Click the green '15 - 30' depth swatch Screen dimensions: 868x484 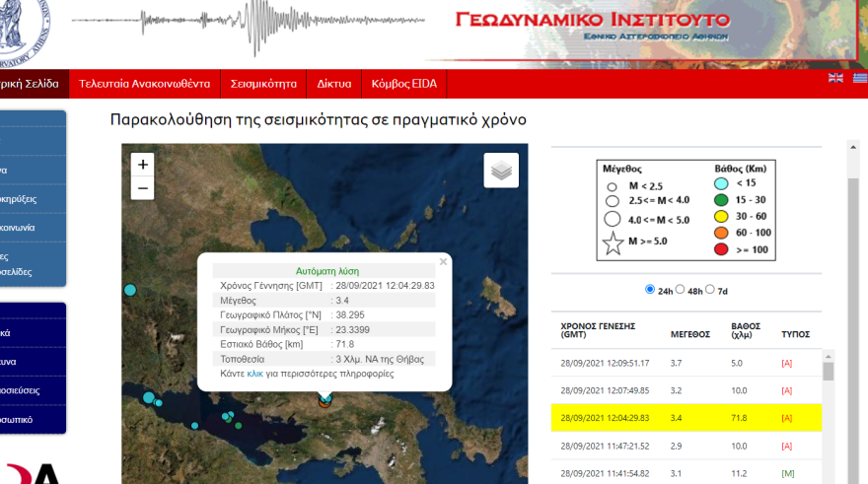click(721, 200)
